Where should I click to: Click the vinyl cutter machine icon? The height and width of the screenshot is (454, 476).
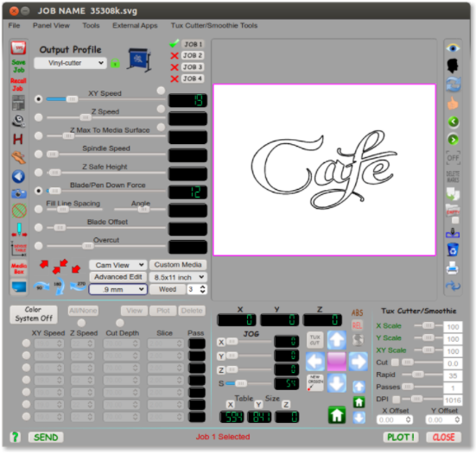point(139,60)
